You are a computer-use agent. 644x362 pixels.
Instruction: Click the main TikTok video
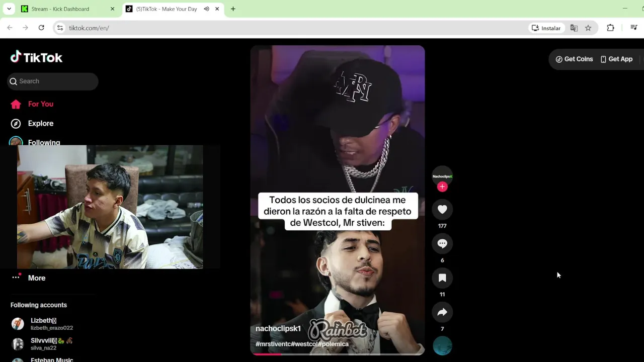point(338,200)
